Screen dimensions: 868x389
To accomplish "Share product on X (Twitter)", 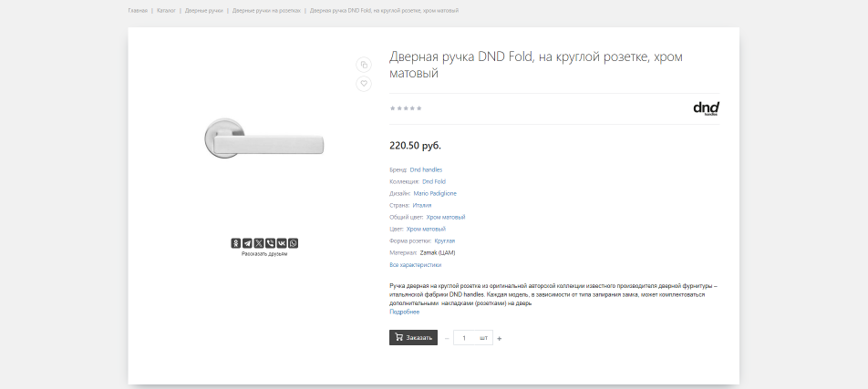I will click(259, 243).
